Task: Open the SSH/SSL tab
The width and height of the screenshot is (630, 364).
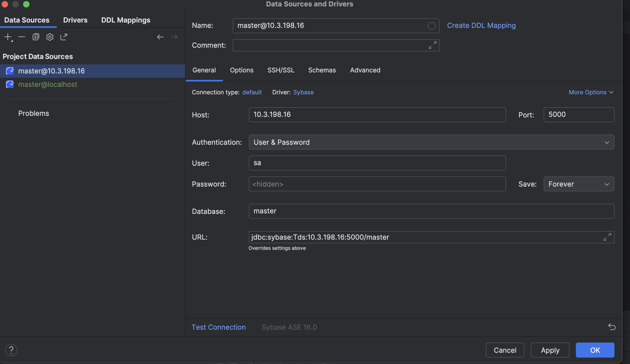Action: click(281, 70)
